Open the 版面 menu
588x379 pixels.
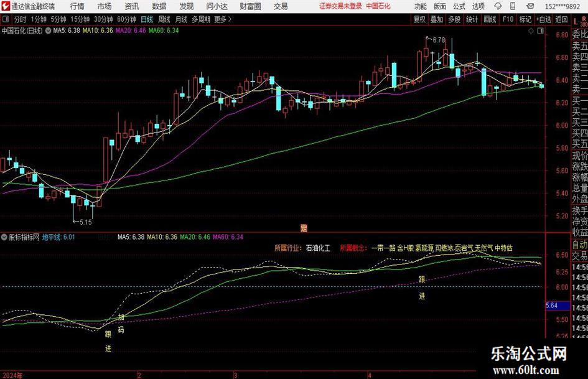coord(439,6)
